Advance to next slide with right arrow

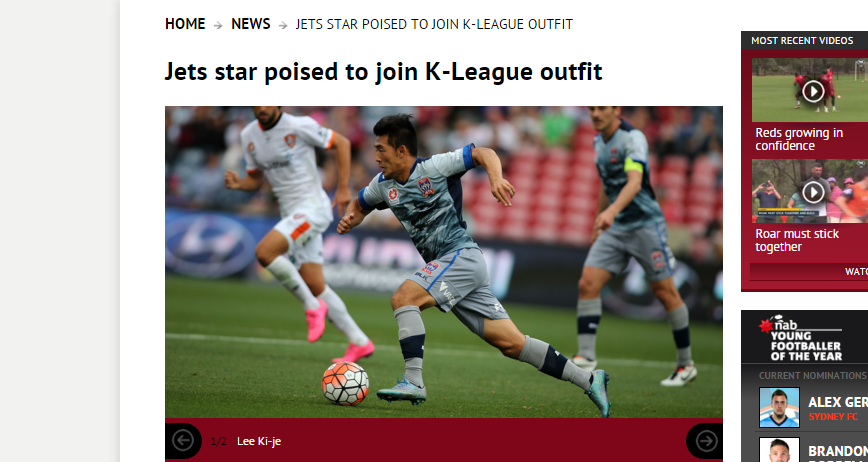point(705,441)
